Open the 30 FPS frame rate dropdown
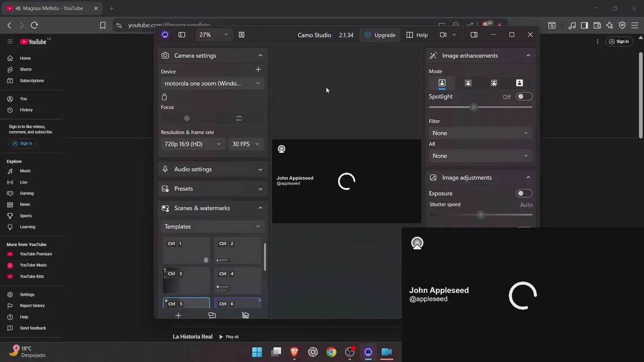This screenshot has height=362, width=644. (x=247, y=144)
